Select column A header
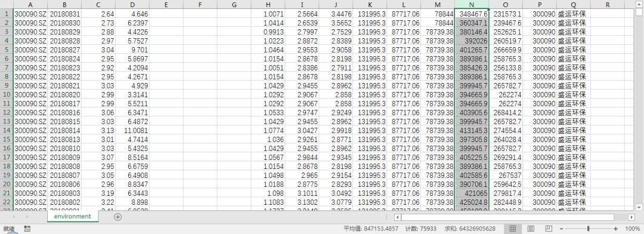The height and width of the screenshot is (234, 644). [30, 5]
